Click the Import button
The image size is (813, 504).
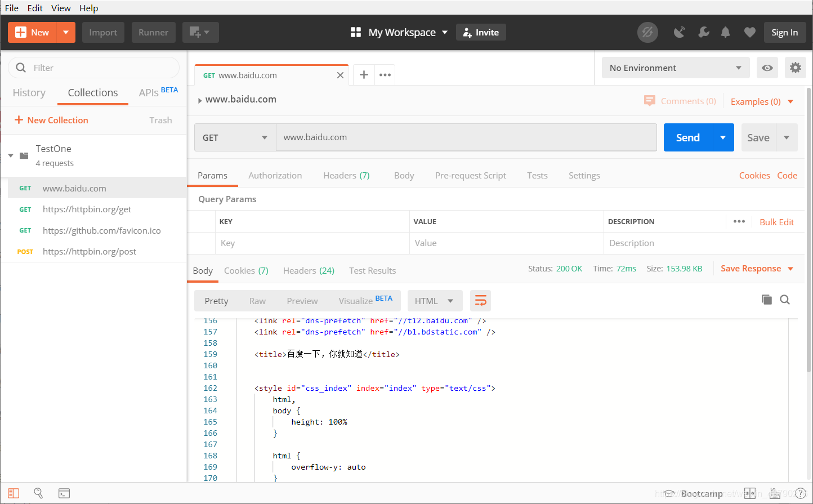point(103,32)
